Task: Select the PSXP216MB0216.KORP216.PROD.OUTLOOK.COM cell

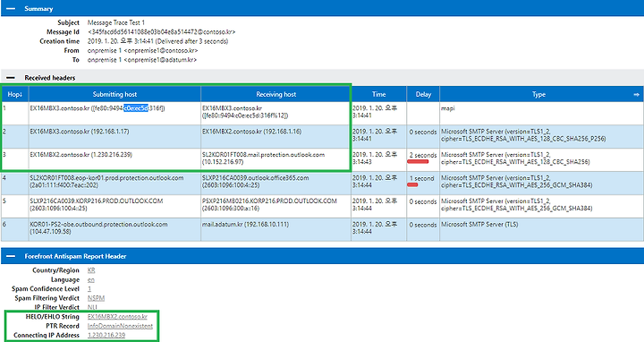Action: (x=275, y=206)
